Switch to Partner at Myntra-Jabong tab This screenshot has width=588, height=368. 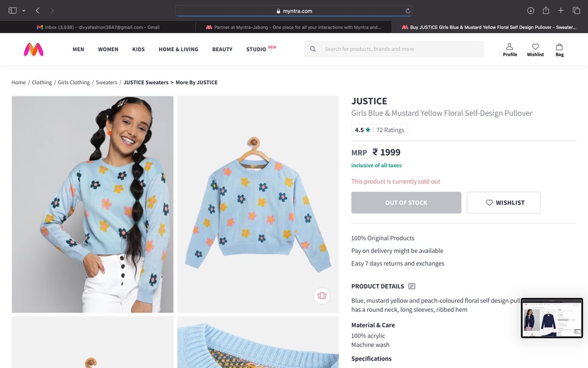(x=294, y=27)
